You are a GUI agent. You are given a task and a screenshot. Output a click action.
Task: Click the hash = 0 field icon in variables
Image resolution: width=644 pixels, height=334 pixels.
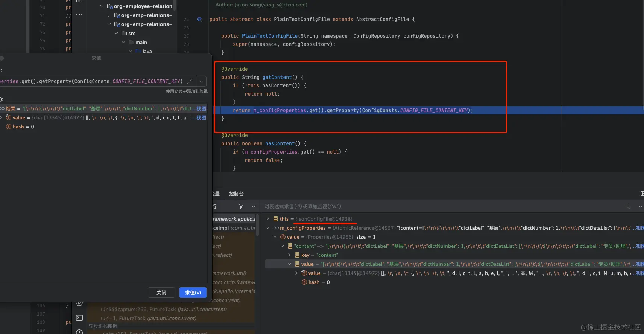(304, 282)
